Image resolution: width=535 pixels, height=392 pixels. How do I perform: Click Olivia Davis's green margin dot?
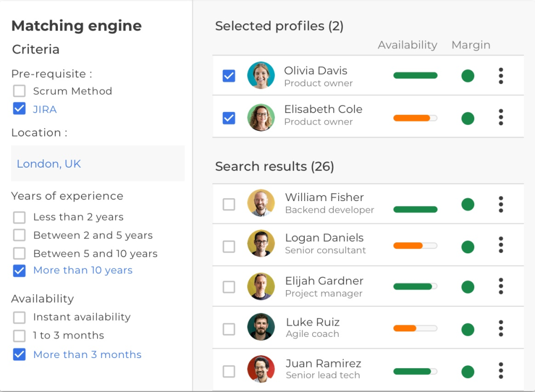[x=468, y=76]
